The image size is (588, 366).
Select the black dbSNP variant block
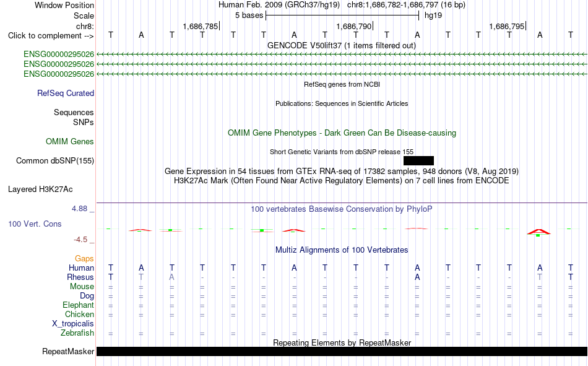418,160
